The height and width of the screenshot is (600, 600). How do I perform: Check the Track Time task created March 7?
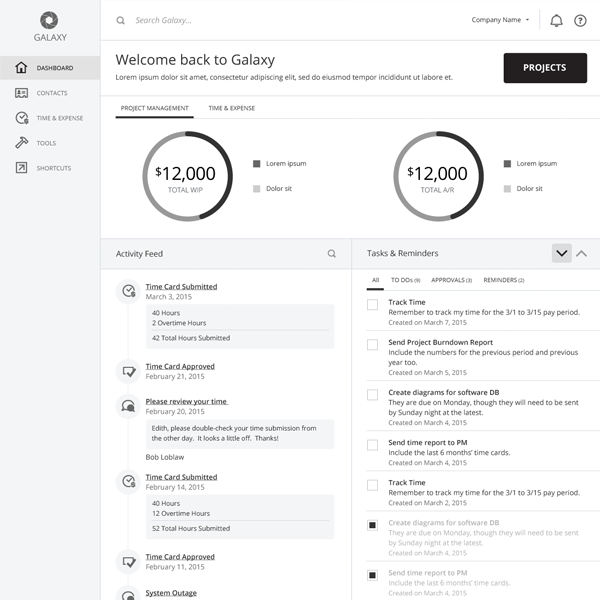tap(372, 305)
